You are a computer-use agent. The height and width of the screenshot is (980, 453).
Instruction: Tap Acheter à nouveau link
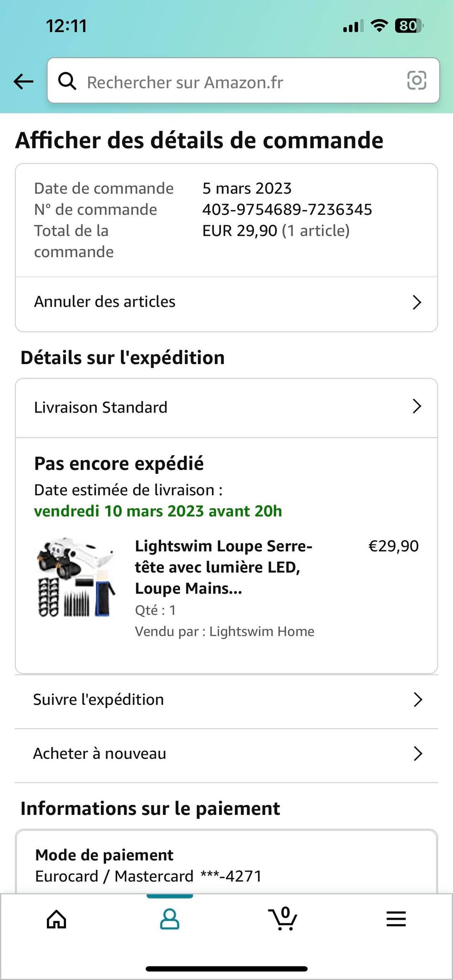point(99,754)
